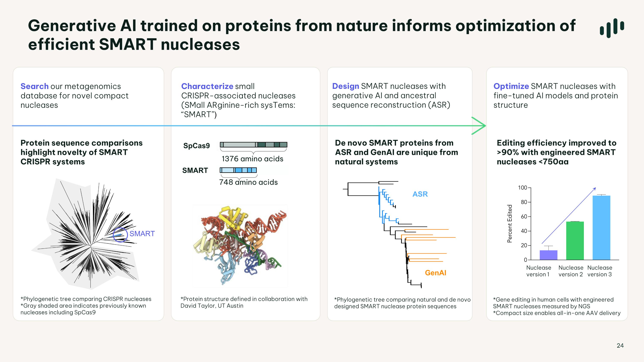
Task: Click the green arrowhead on the timeline
Action: [480, 126]
